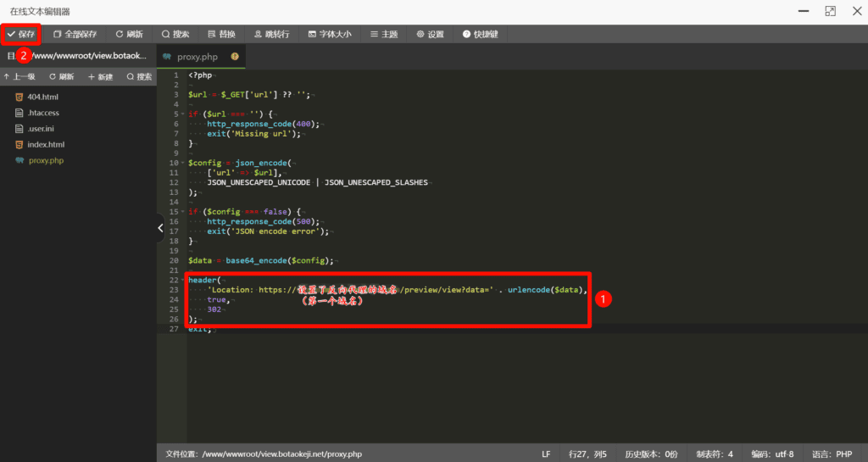Image resolution: width=868 pixels, height=462 pixels.
Task: Minimize the 在线文本编辑器 window
Action: coord(804,11)
